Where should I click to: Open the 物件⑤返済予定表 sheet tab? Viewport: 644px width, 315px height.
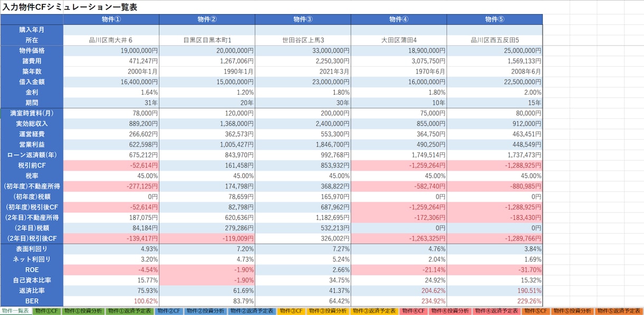pyautogui.click(x=620, y=311)
